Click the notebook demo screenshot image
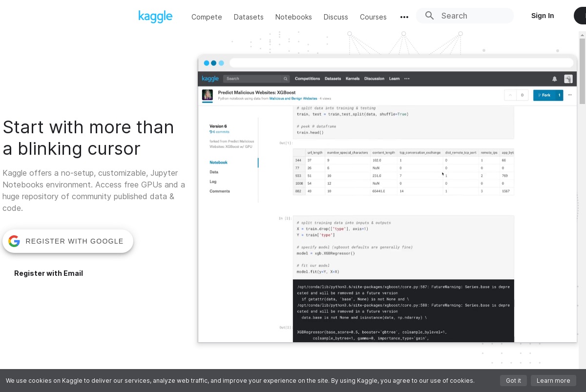The width and height of the screenshot is (586, 392). pos(387,198)
